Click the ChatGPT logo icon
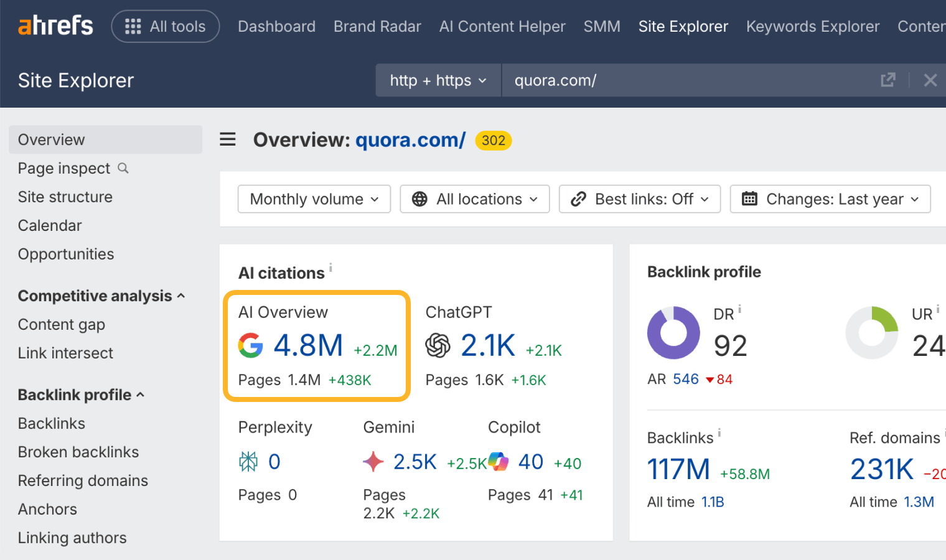Image resolution: width=946 pixels, height=560 pixels. 438,345
